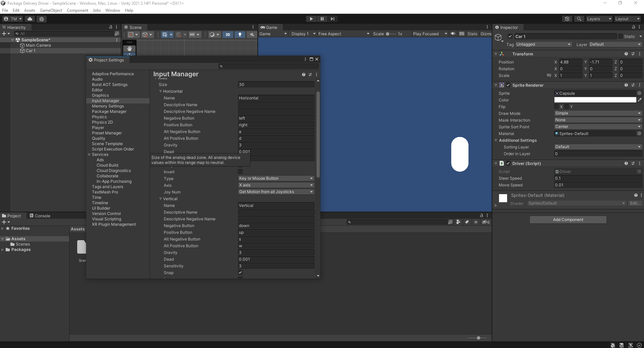Open the Free Aspect dropdown in the Game view
The image size is (644, 348).
(344, 34)
